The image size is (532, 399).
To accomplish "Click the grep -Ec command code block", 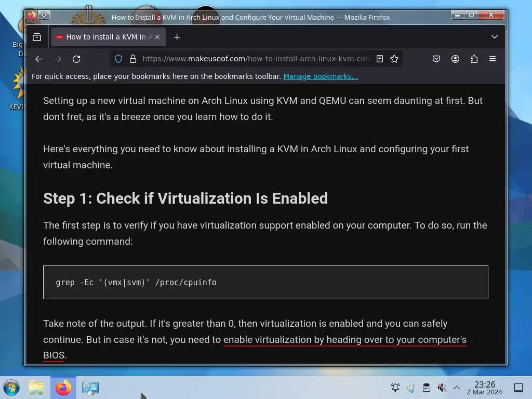I will (265, 282).
